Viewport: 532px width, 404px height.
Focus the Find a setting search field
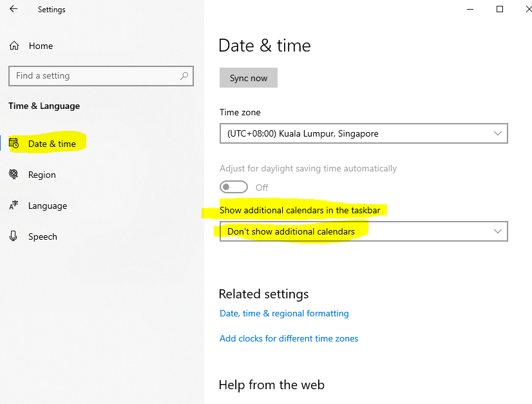pyautogui.click(x=93, y=76)
